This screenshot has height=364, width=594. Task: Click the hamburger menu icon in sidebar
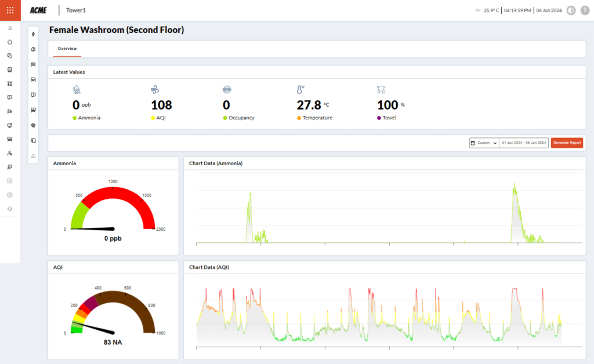10,28
